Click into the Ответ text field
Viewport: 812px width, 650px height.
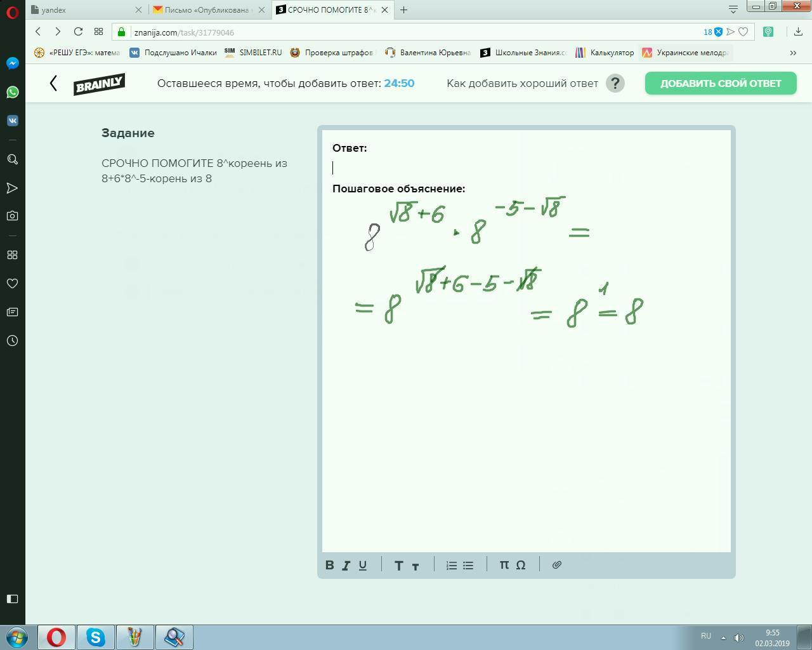click(x=527, y=168)
